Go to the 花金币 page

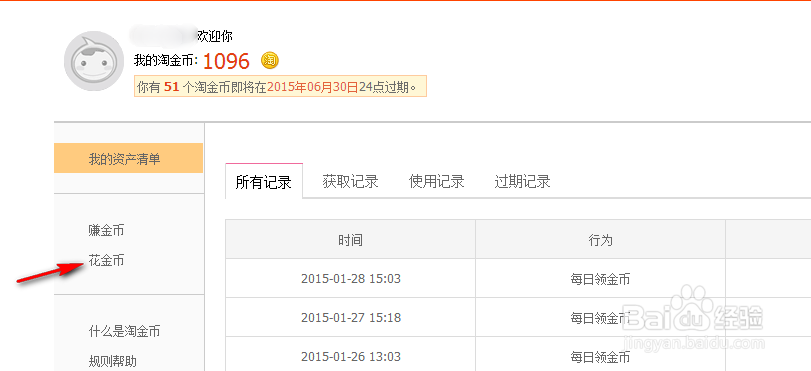tap(106, 260)
